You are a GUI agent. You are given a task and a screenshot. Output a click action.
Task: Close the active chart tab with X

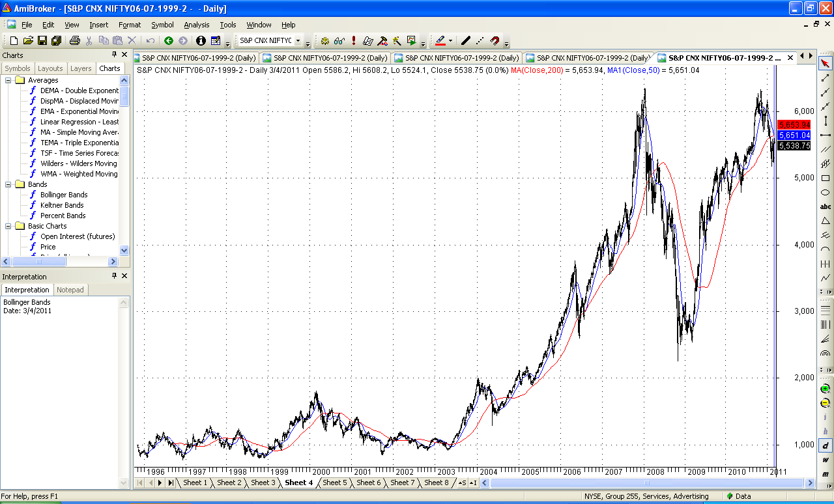click(x=790, y=57)
